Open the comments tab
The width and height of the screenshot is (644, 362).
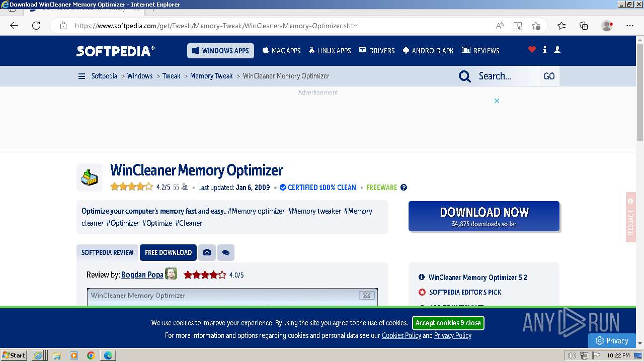click(x=226, y=252)
